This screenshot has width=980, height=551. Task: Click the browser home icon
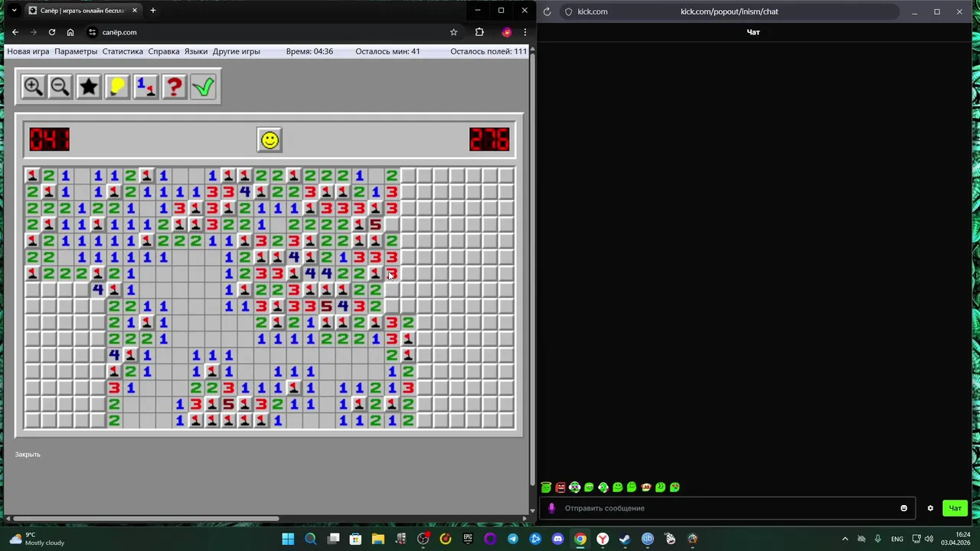tap(70, 32)
